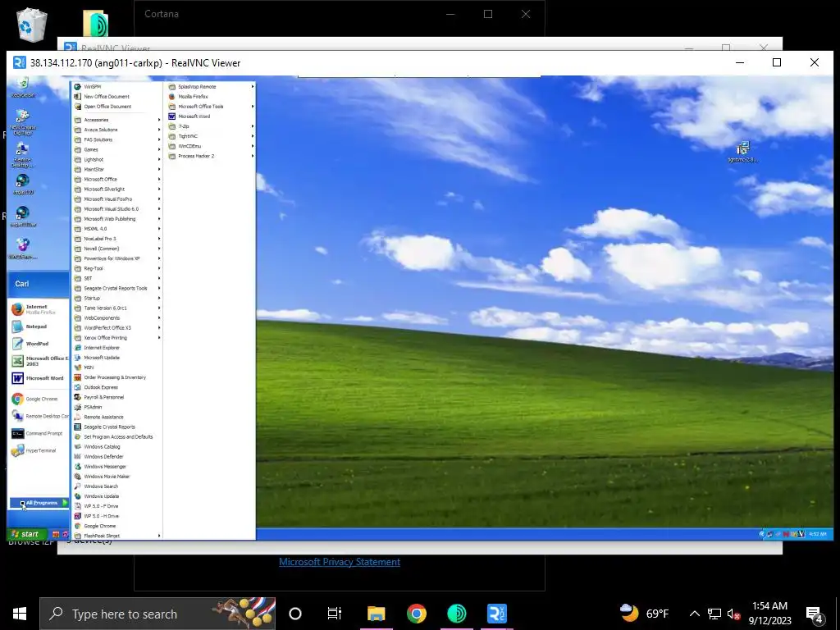Expand the Accessories submenu
This screenshot has width=840, height=630.
(x=117, y=120)
